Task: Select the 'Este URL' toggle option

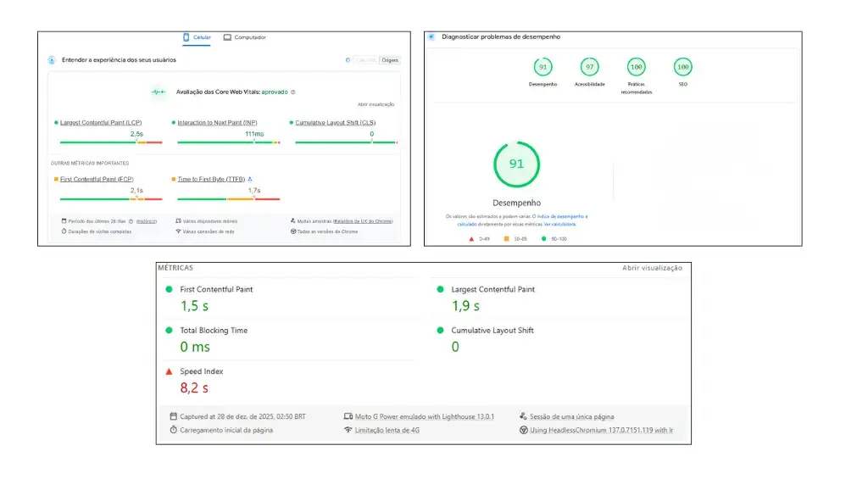Action: point(366,60)
